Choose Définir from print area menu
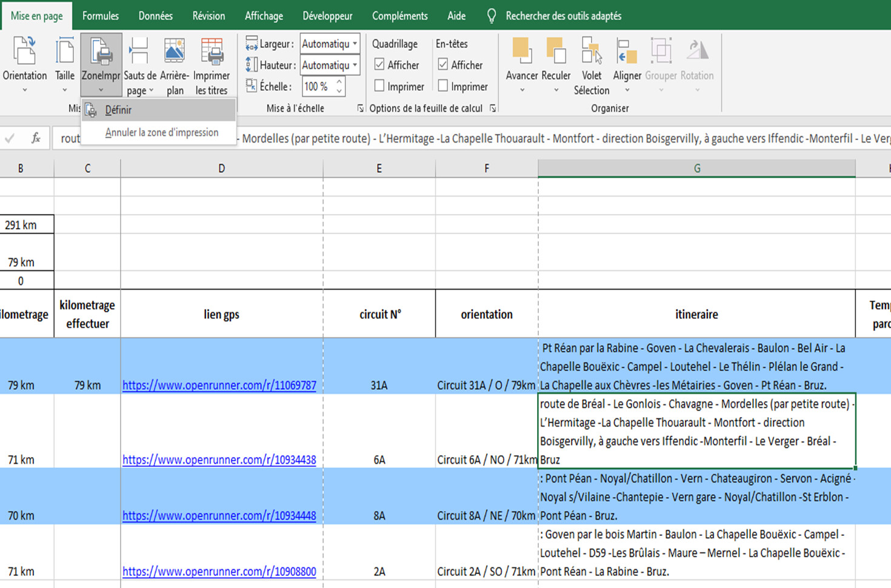 click(x=159, y=110)
